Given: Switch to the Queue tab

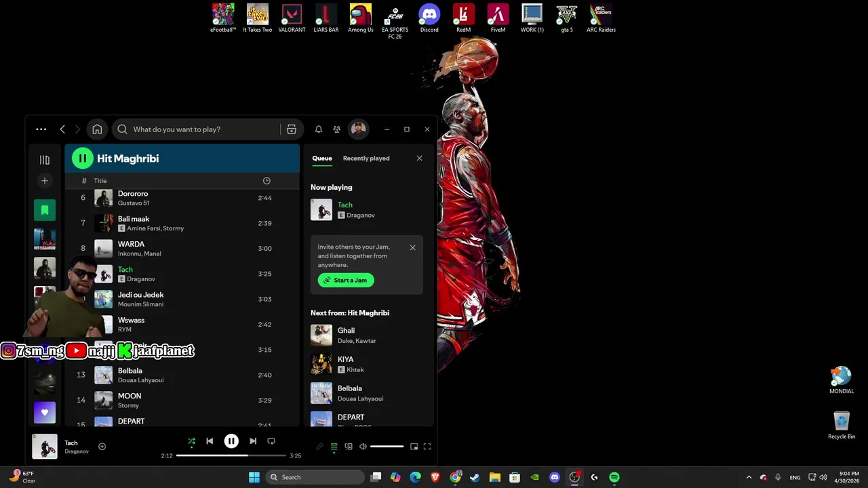Looking at the screenshot, I should click(322, 159).
